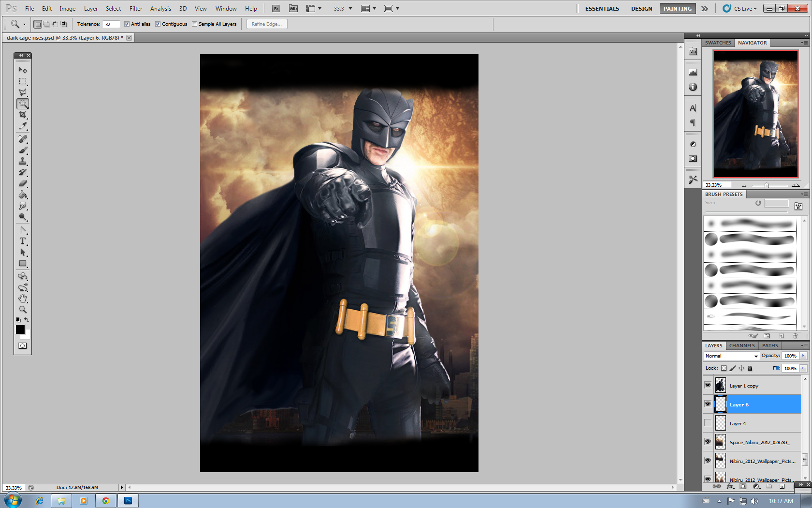
Task: Switch workspace to Design
Action: (641, 8)
